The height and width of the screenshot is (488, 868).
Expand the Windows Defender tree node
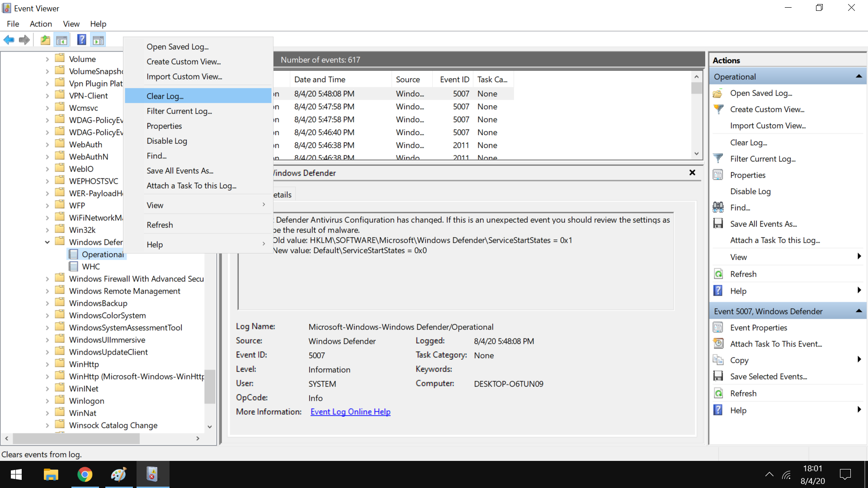(x=47, y=242)
